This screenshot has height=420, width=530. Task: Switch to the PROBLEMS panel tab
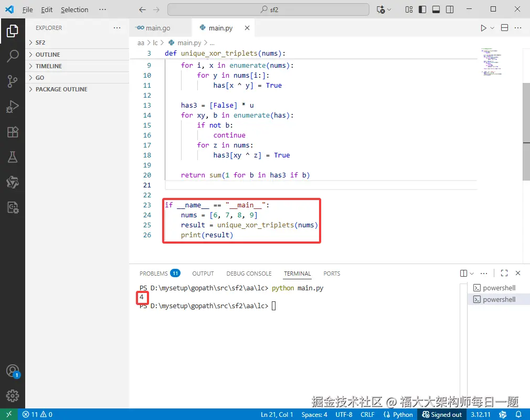(x=160, y=273)
